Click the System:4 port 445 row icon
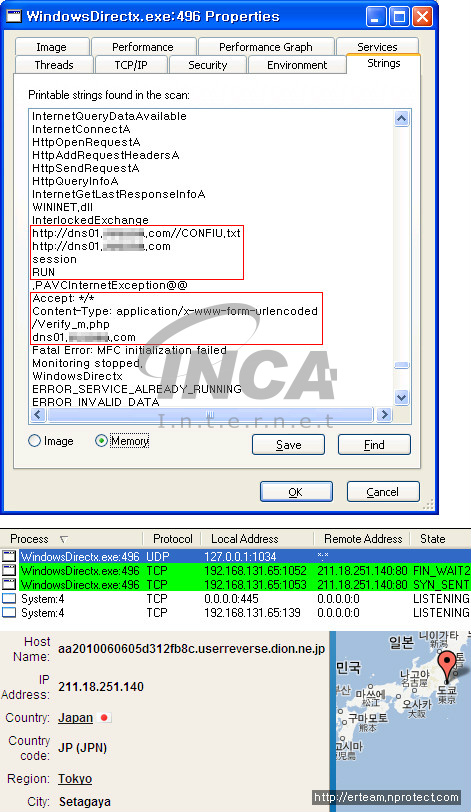This screenshot has width=471, height=812. [9, 599]
